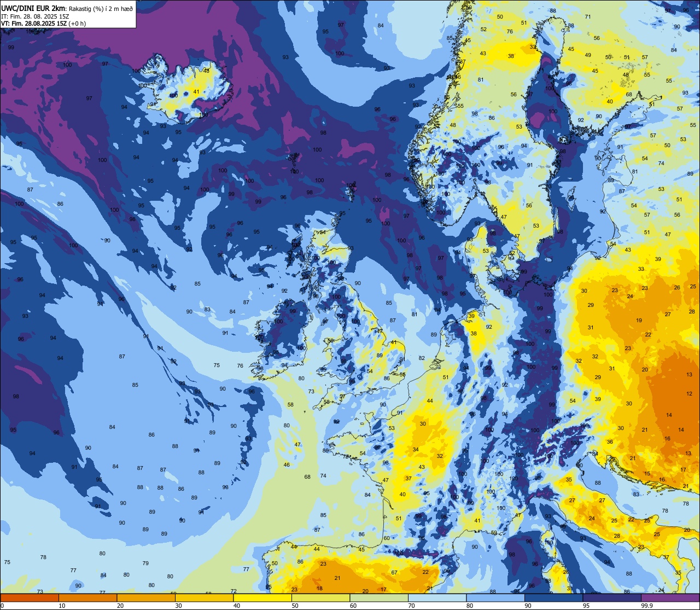Click the medium blue 80–90 legend swatch
The image size is (700, 610).
(x=495, y=597)
